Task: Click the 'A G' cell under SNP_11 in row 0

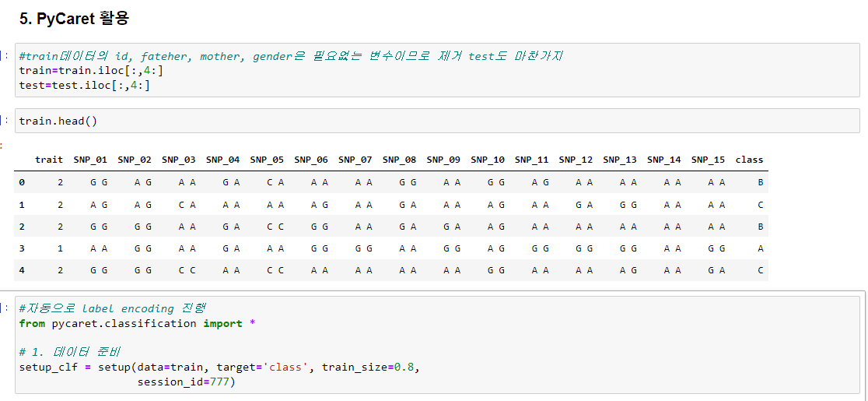Action: pos(540,181)
